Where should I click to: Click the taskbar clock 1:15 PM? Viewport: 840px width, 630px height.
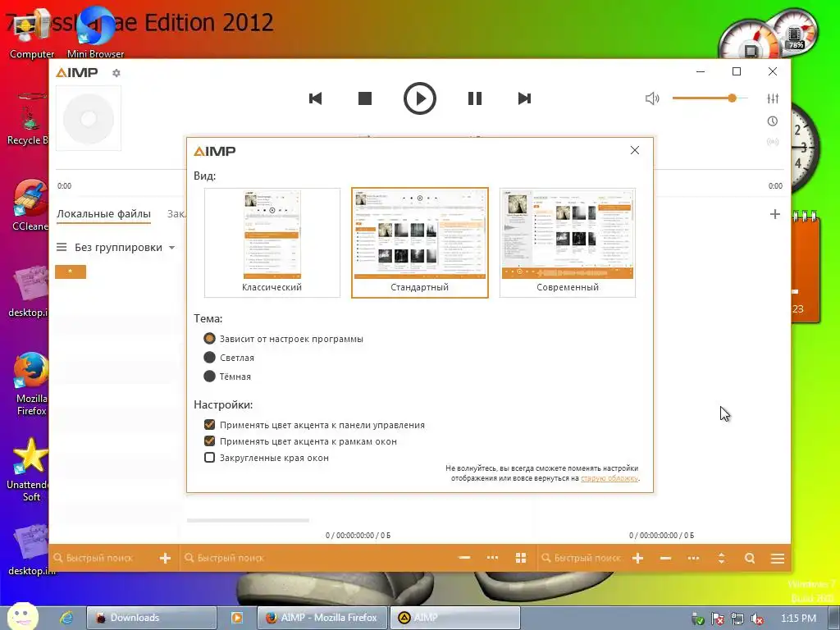[x=798, y=619]
